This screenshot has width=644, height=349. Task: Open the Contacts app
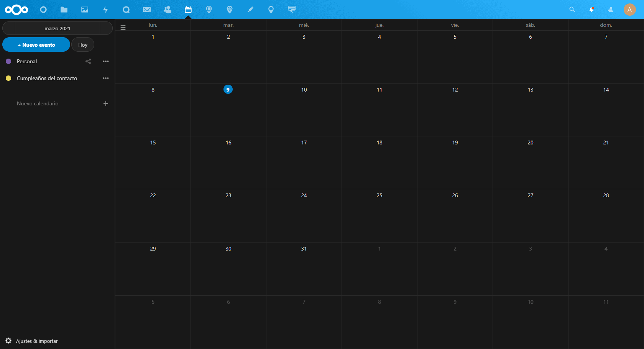click(168, 10)
